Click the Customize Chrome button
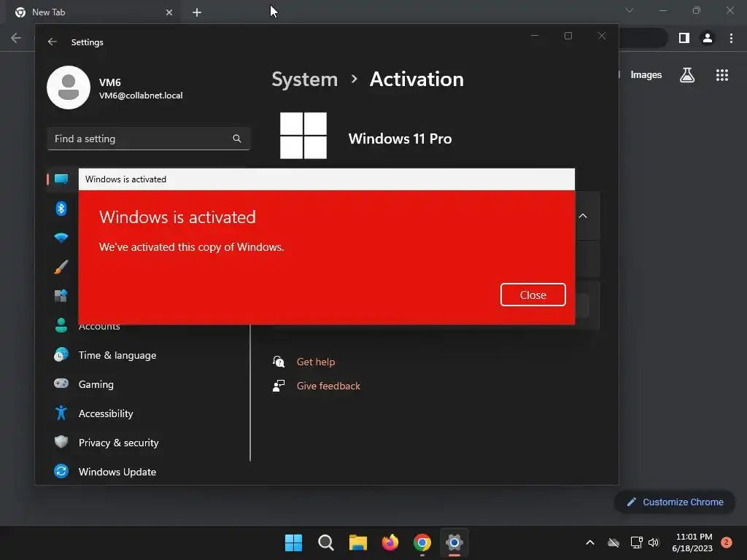747x560 pixels. click(x=675, y=502)
